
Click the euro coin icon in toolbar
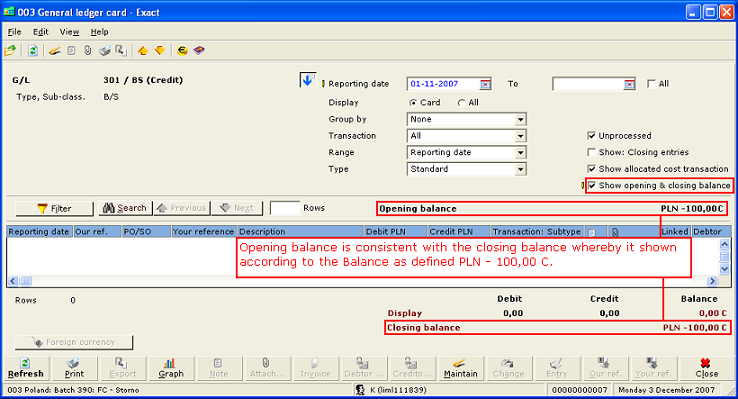coord(182,50)
